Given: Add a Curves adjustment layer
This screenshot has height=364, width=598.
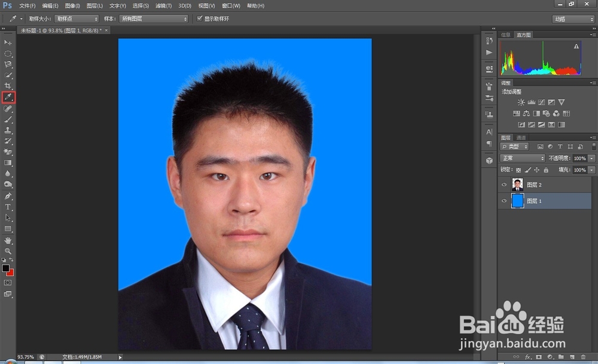Looking at the screenshot, I should [x=542, y=102].
